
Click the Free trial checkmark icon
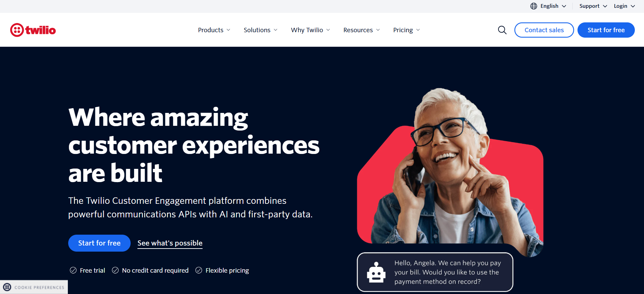click(x=73, y=270)
